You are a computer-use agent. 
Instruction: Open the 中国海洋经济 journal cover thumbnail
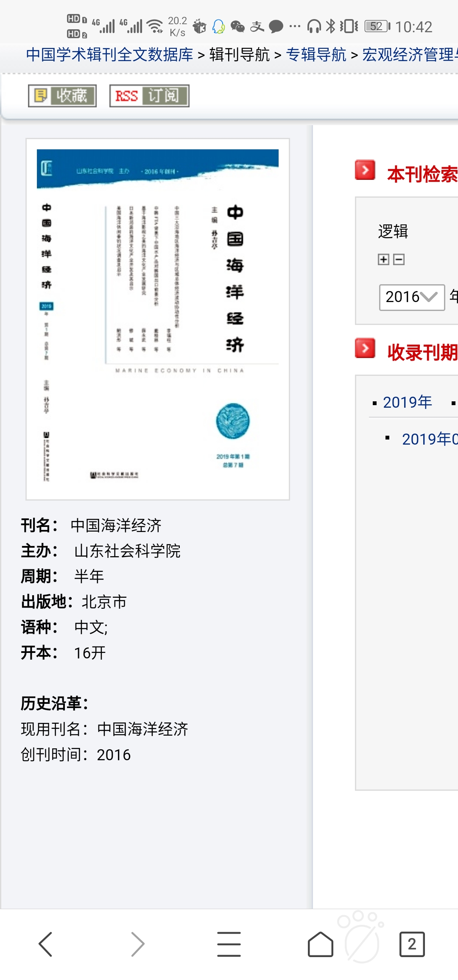158,319
